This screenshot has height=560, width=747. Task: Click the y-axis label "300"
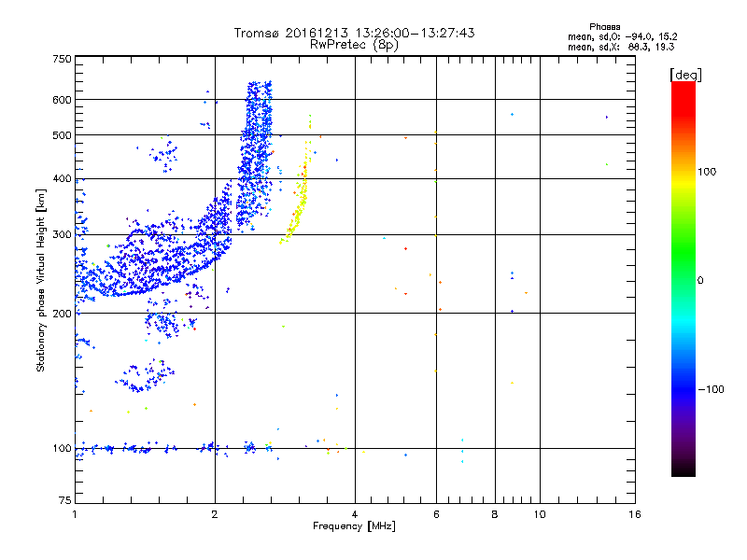[x=62, y=235]
